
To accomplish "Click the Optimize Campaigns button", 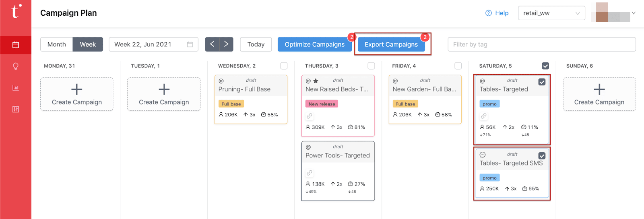I will click(314, 44).
